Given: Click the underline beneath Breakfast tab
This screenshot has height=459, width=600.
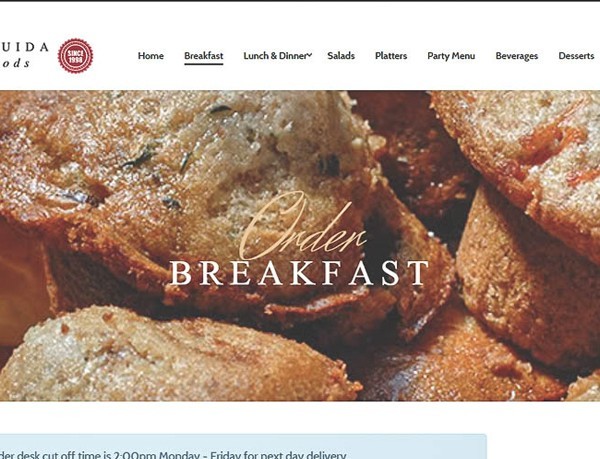Looking at the screenshot, I should pos(204,64).
